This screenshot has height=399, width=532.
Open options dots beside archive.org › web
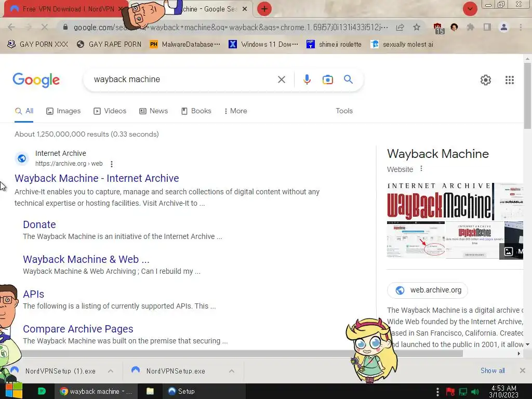pos(112,164)
